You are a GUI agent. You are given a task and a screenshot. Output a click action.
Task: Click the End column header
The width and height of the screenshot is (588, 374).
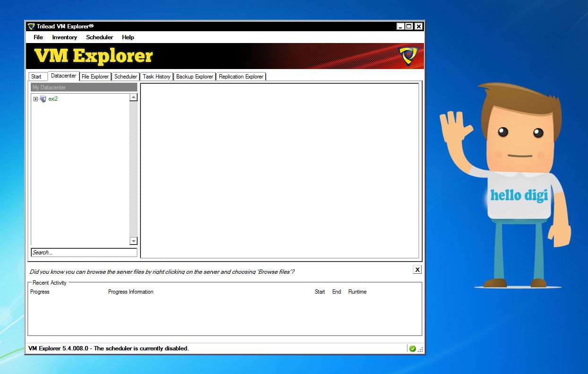click(337, 292)
